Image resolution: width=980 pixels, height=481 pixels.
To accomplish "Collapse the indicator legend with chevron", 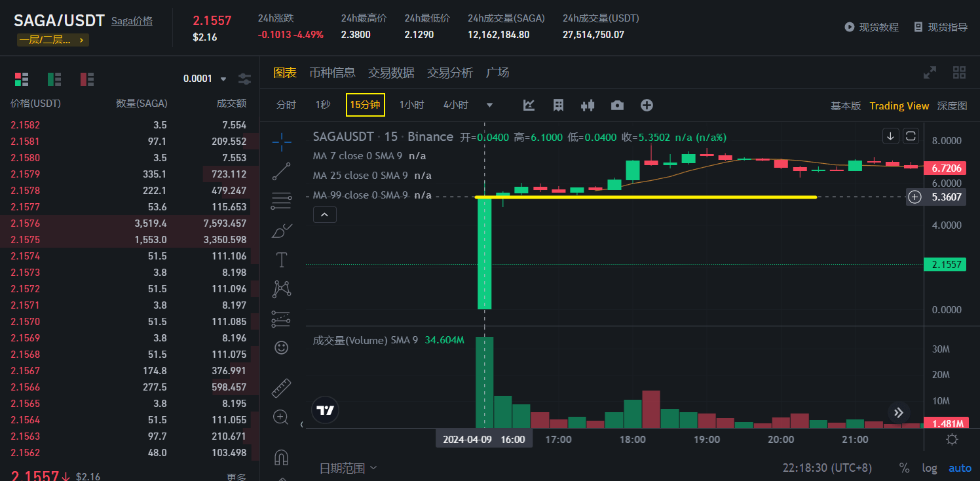I will pyautogui.click(x=325, y=214).
